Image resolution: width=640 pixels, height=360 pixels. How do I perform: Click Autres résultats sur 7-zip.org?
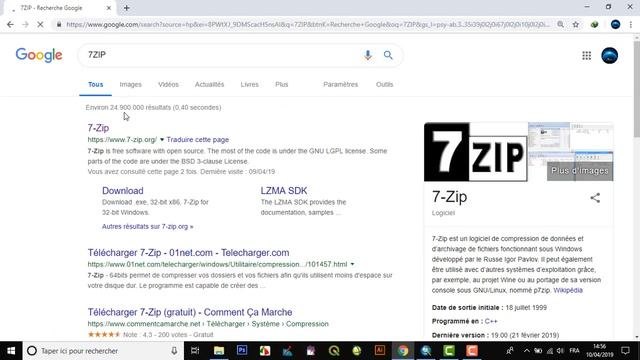(x=148, y=226)
